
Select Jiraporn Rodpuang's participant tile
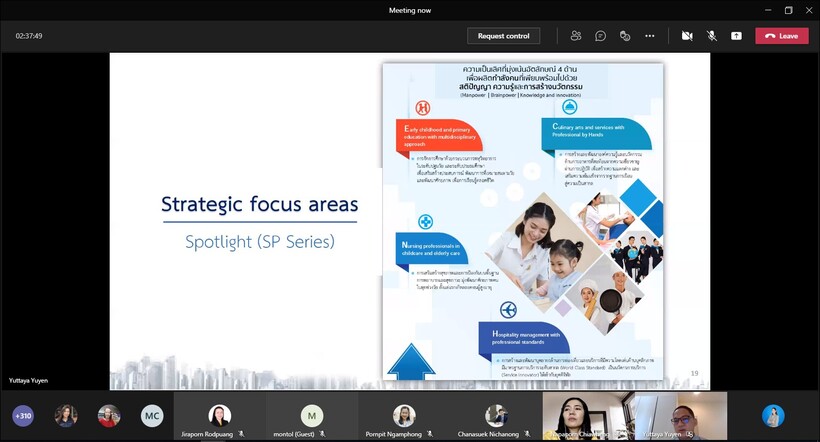click(x=219, y=416)
